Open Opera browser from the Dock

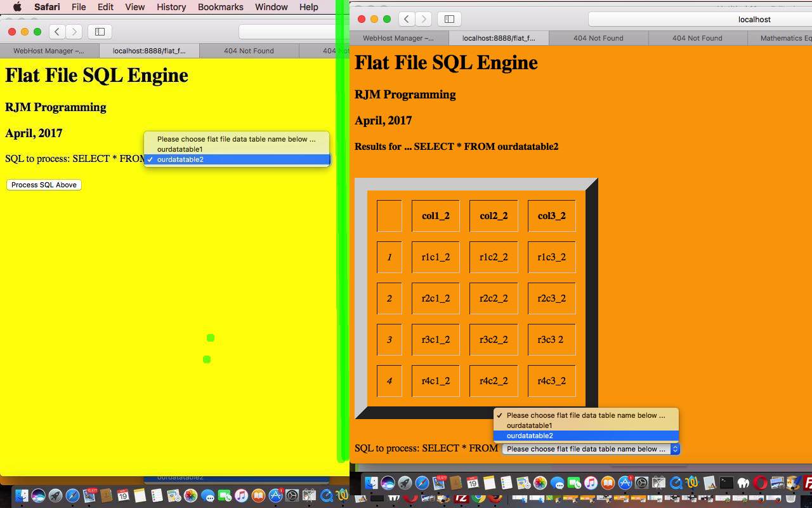[760, 485]
